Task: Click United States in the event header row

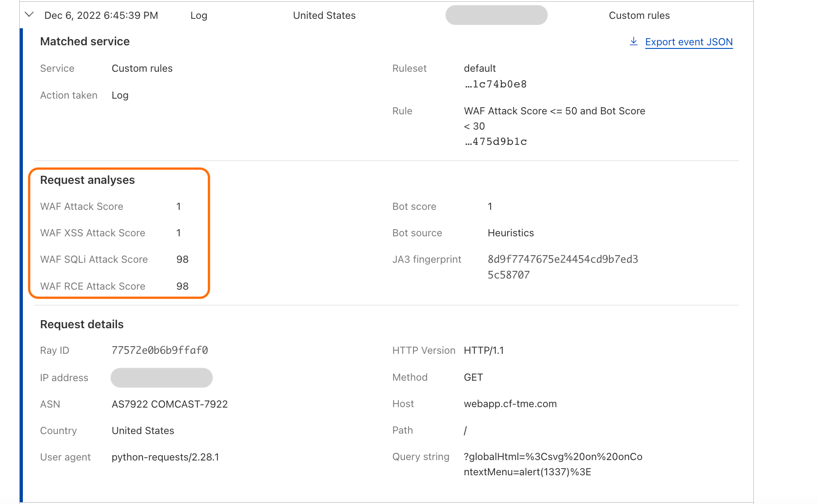Action: (324, 15)
